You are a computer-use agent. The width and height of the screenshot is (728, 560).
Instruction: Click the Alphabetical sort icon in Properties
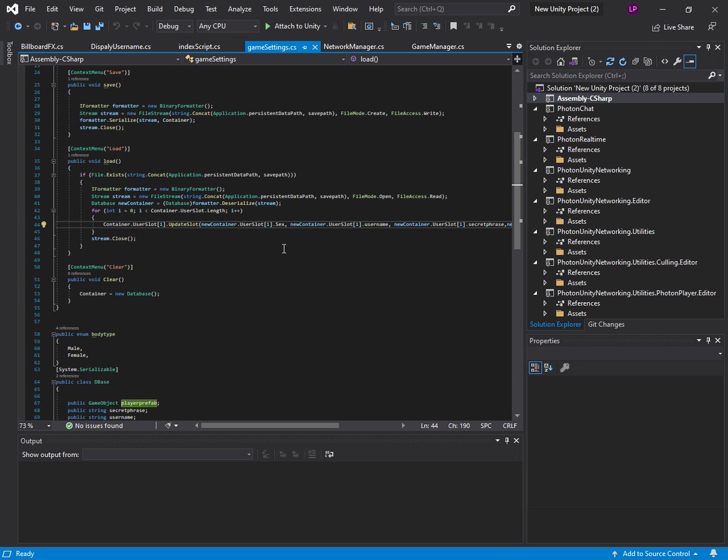point(548,368)
